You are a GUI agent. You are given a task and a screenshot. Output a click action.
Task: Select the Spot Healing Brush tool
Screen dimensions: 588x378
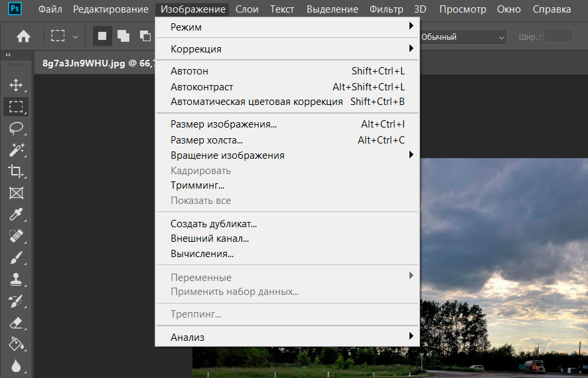click(16, 236)
